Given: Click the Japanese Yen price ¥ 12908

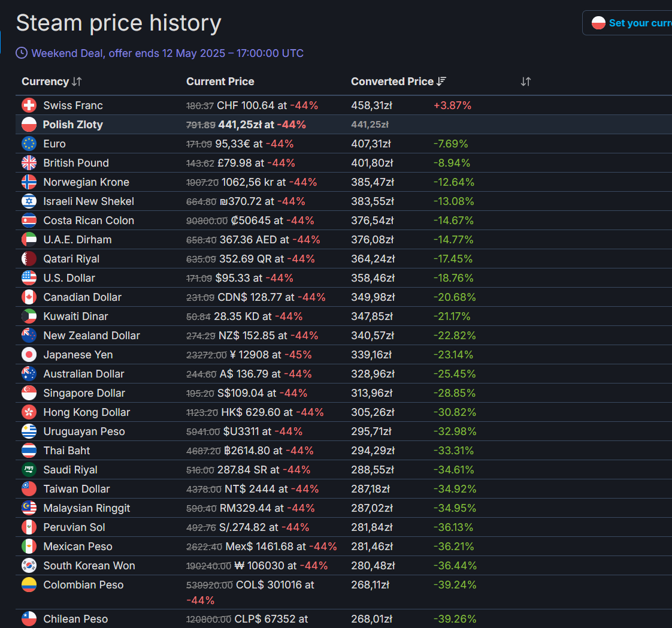Looking at the screenshot, I should click(x=249, y=355).
